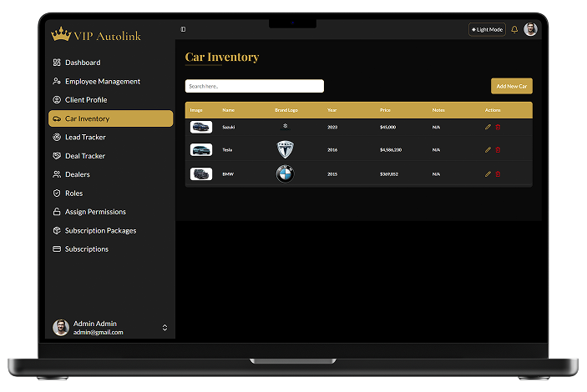Open the Dashboard page

click(83, 63)
